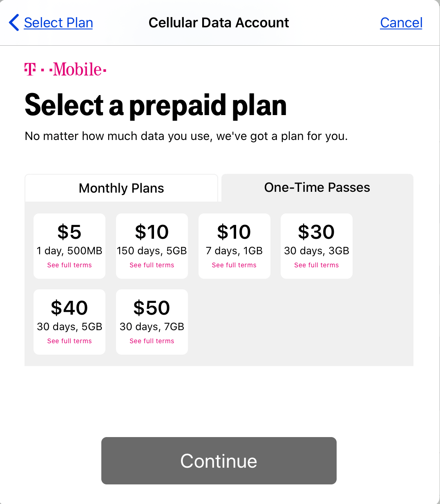The image size is (440, 504).
Task: Open full terms of the $50 pass
Action: pyautogui.click(x=152, y=341)
